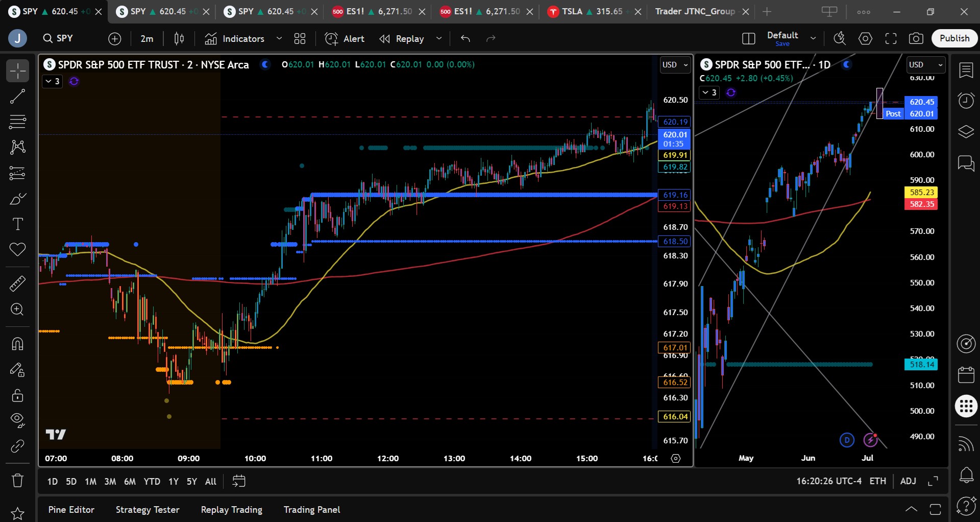Open the chart layout setup selector
This screenshot has width=980, height=522.
click(748, 38)
